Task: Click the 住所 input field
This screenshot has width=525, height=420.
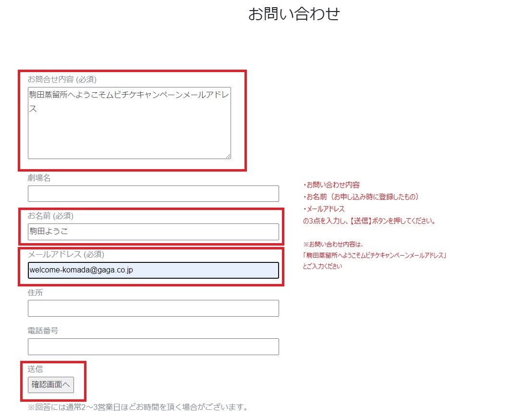Action: 153,309
